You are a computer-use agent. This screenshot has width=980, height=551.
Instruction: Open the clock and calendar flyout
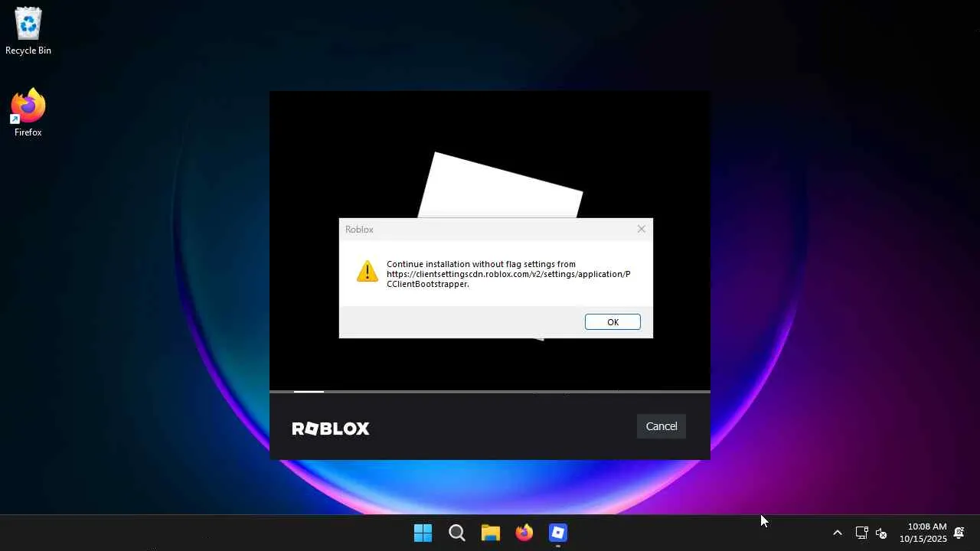(x=923, y=533)
